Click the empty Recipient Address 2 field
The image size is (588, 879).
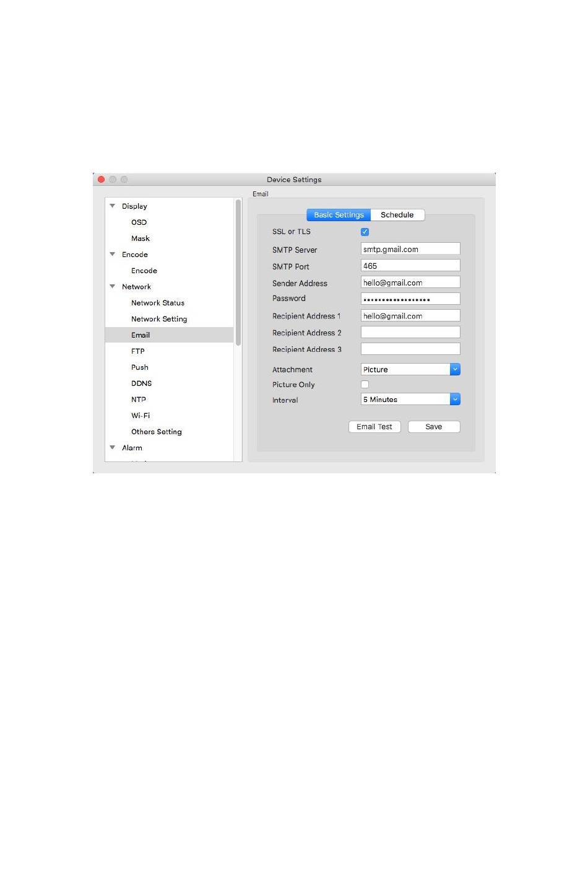(410, 332)
